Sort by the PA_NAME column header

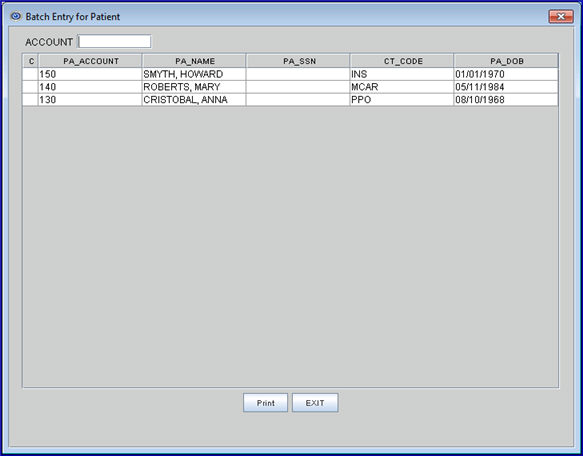pyautogui.click(x=194, y=61)
